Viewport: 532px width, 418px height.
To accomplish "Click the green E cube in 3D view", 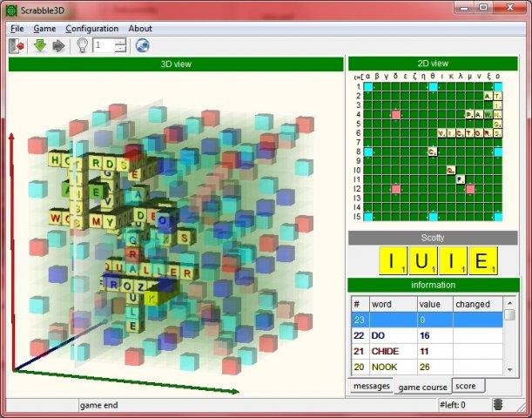I will 96,192.
